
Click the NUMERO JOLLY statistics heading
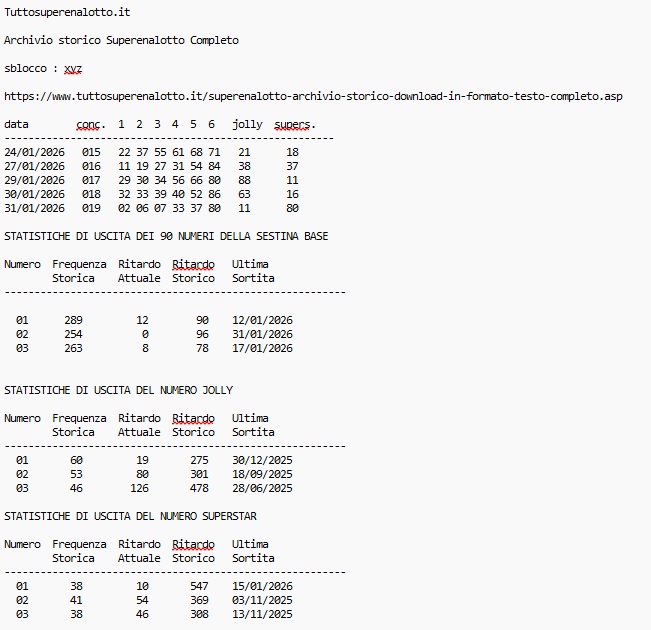(x=118, y=390)
